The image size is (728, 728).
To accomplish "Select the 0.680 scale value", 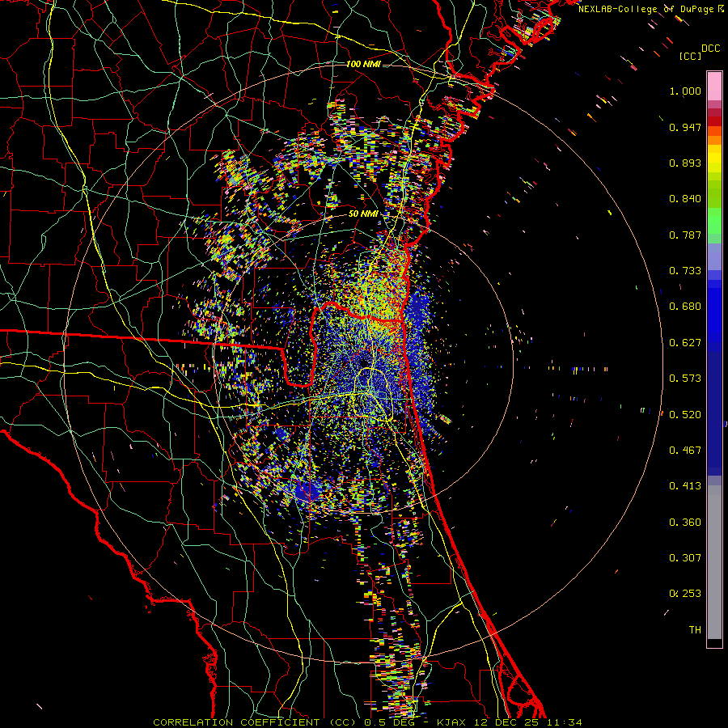I will (685, 307).
